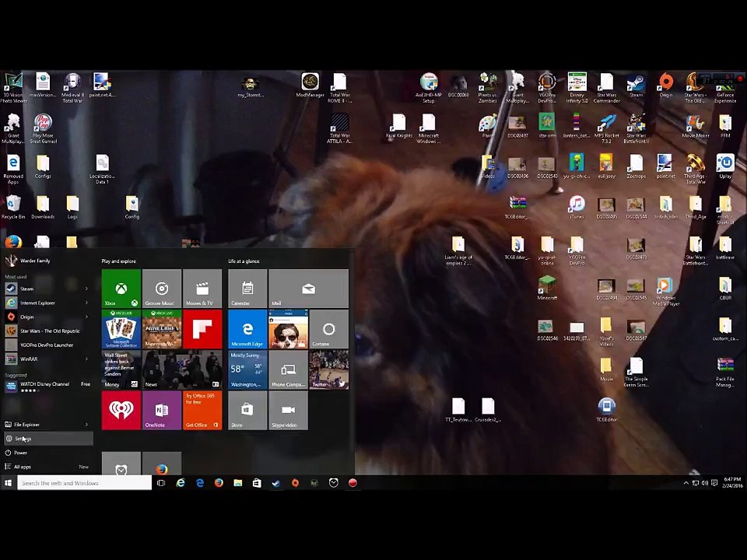Show hidden system tray icons
Screen dimensions: 747x560
686,483
